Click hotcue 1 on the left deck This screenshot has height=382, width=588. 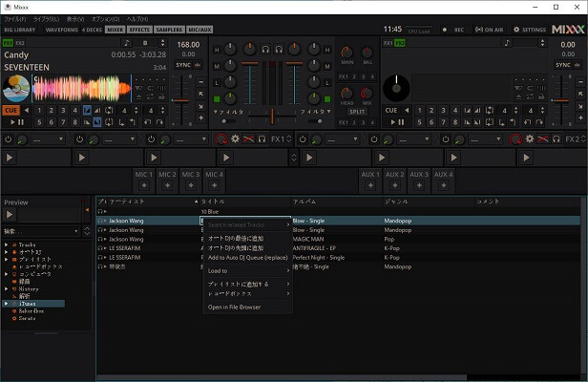[x=39, y=111]
